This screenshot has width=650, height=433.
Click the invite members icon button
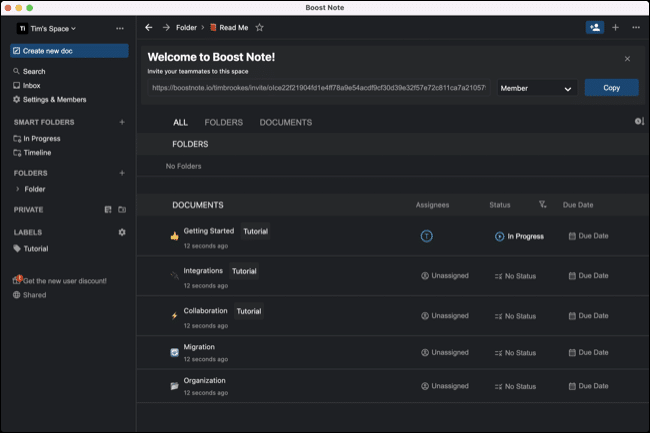(x=594, y=28)
